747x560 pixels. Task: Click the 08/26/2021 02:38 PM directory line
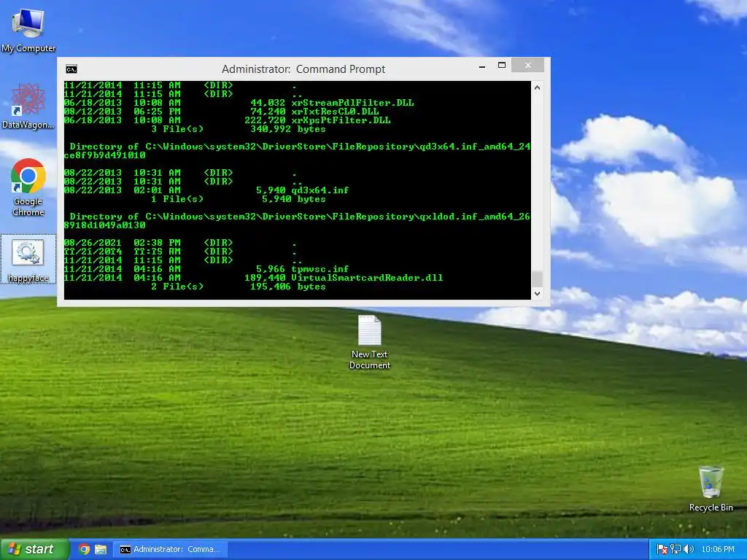(182, 243)
